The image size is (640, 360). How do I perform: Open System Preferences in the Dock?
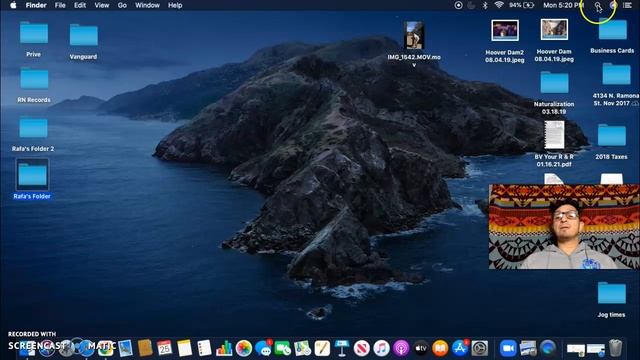480,348
